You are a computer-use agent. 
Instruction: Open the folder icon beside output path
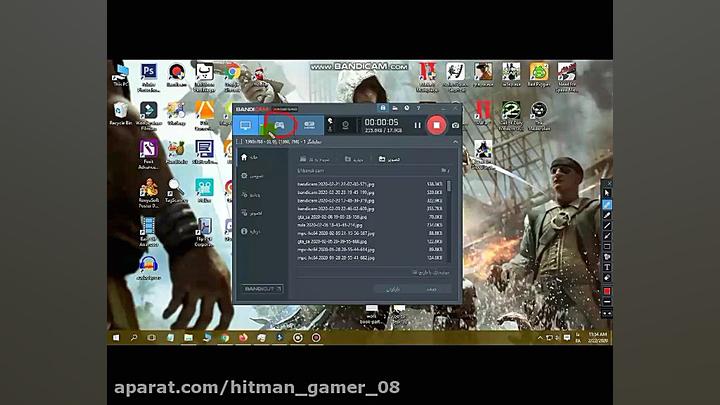(444, 171)
